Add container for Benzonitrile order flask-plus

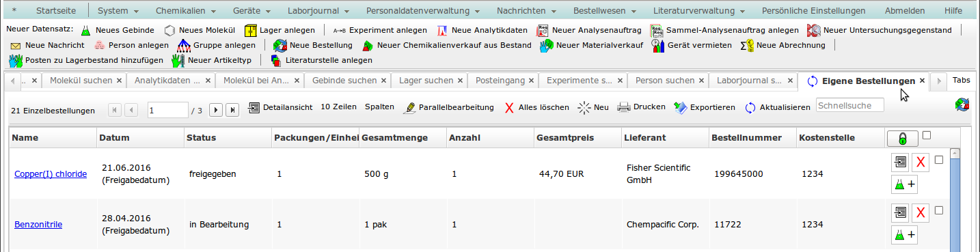(x=905, y=235)
